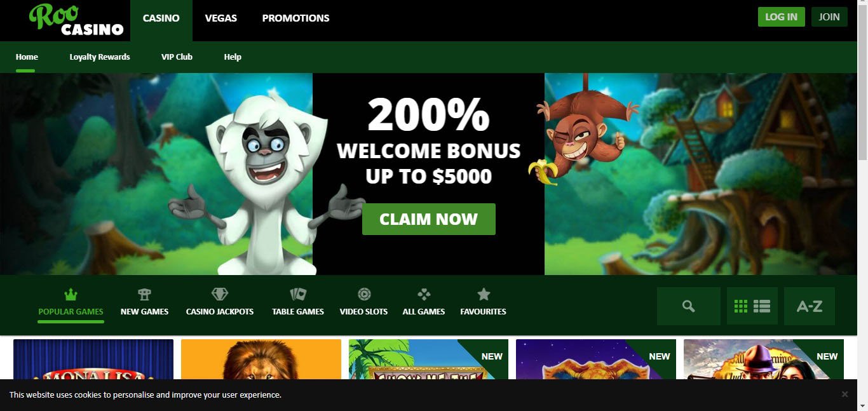Claim the 200% welcome bonus now

point(429,219)
